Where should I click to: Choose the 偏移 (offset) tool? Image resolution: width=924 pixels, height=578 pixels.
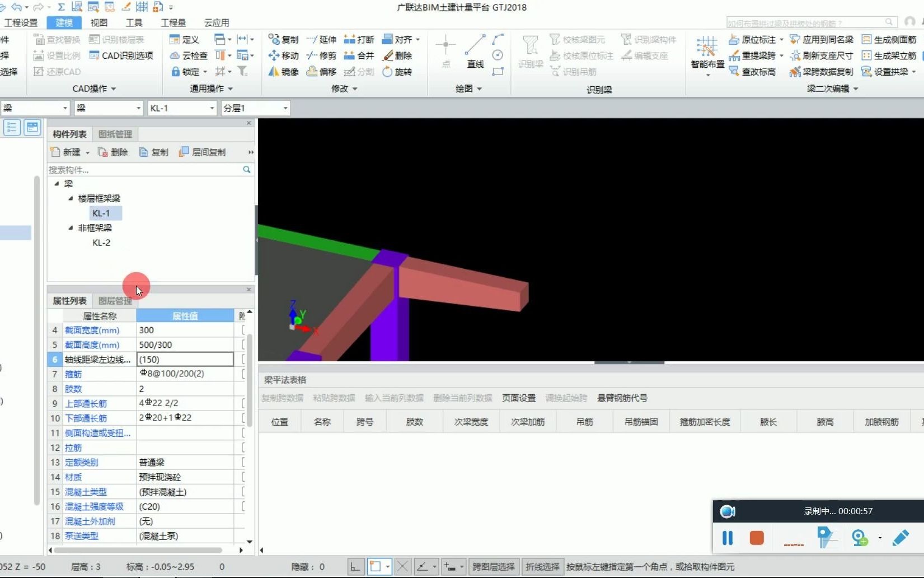point(321,72)
